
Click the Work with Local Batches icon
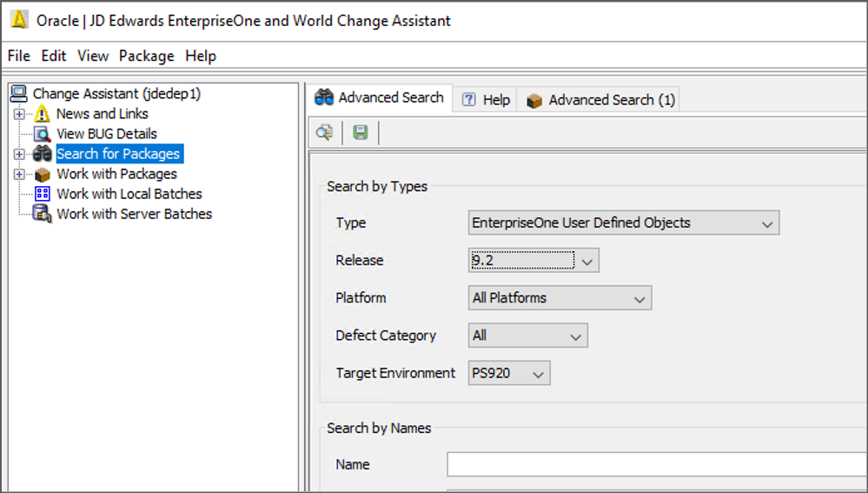[42, 194]
